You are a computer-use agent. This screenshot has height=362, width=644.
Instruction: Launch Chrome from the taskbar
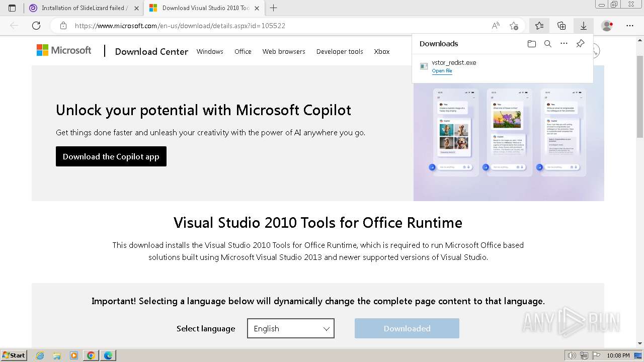coord(91,355)
